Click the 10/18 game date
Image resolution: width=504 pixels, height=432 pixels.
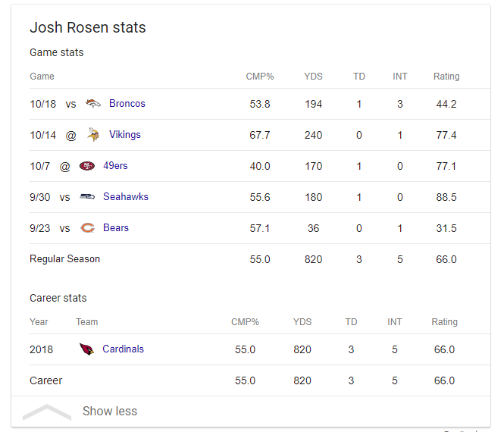(x=42, y=104)
